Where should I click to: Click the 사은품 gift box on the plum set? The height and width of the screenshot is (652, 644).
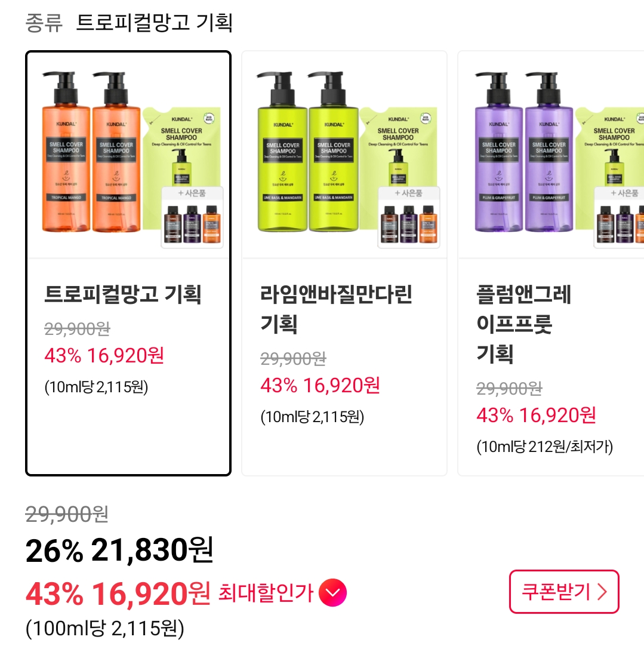(619, 217)
